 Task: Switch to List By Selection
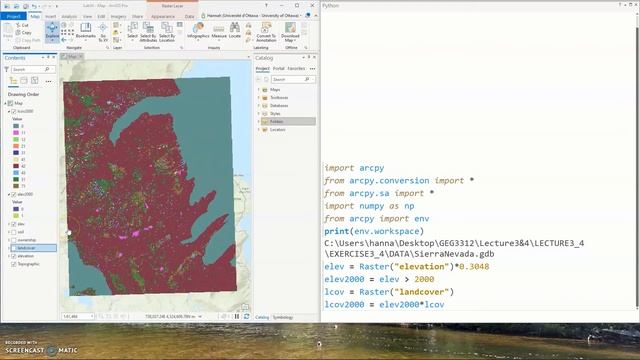(x=35, y=81)
